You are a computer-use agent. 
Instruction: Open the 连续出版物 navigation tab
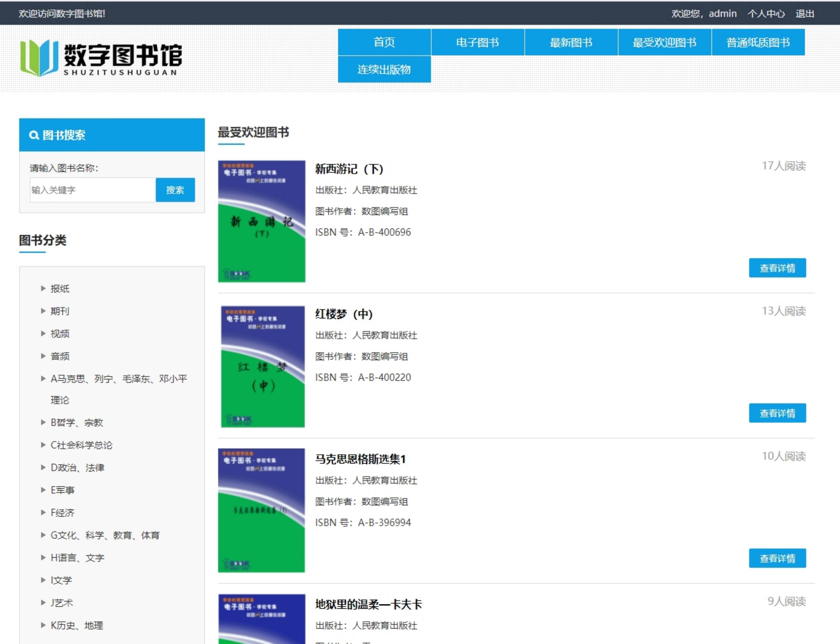(384, 69)
